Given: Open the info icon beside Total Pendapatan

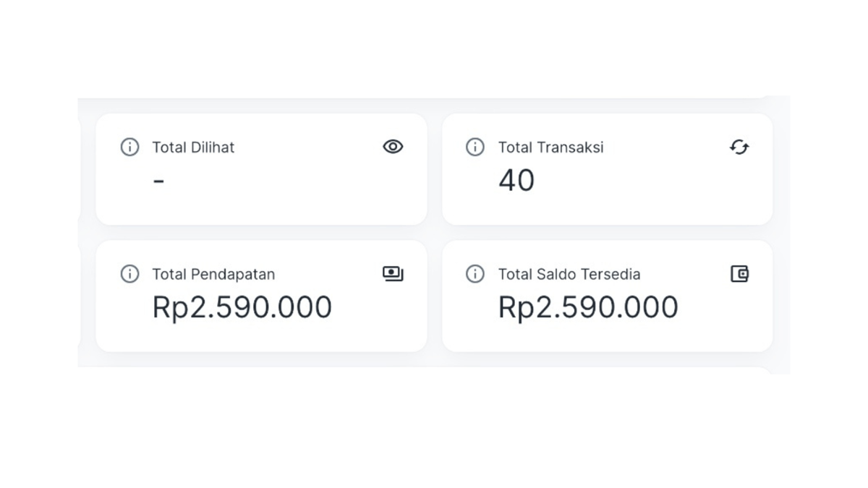Looking at the screenshot, I should pyautogui.click(x=129, y=273).
